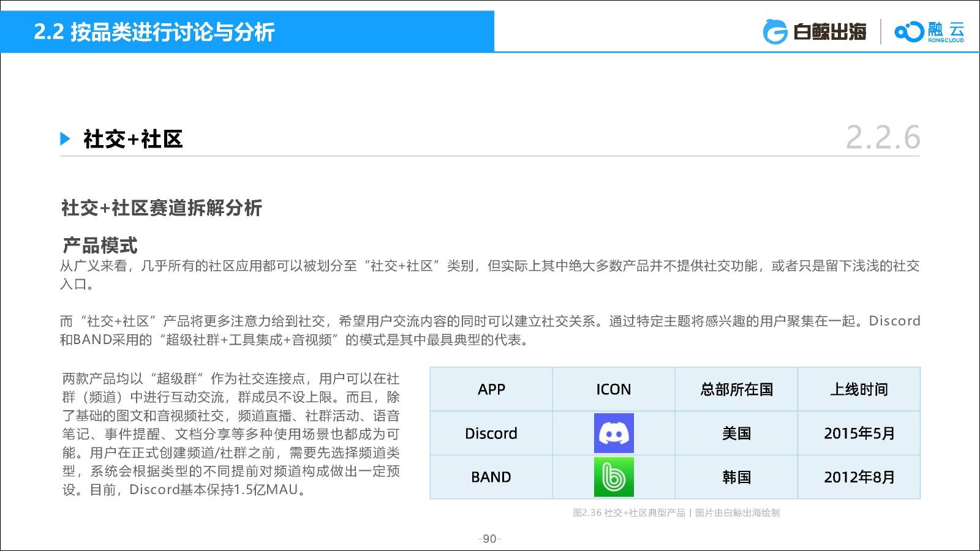Image resolution: width=980 pixels, height=551 pixels.
Task: Click the section number 2.2.6
Action: (x=883, y=137)
